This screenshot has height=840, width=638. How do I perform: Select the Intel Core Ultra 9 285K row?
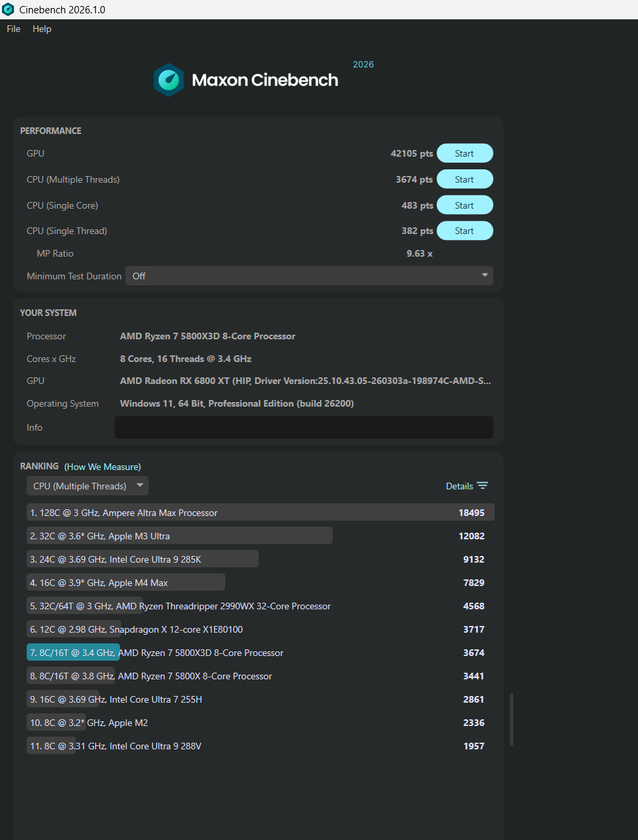point(261,559)
